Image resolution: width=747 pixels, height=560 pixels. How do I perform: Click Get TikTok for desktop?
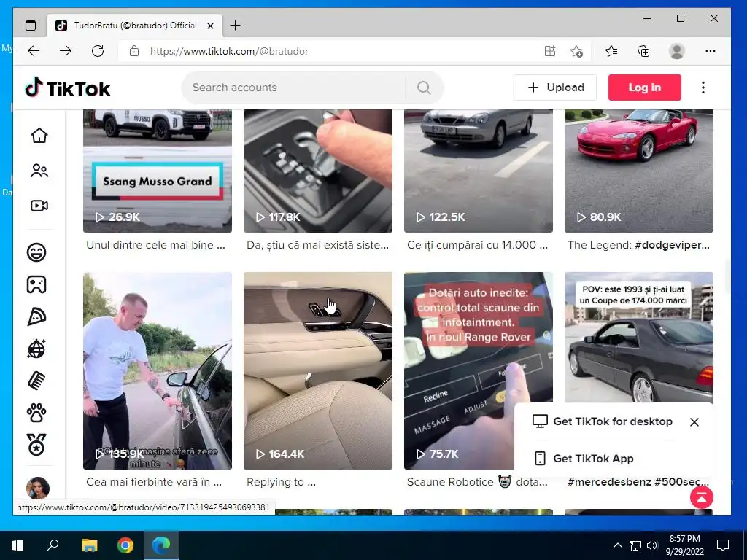click(x=603, y=421)
